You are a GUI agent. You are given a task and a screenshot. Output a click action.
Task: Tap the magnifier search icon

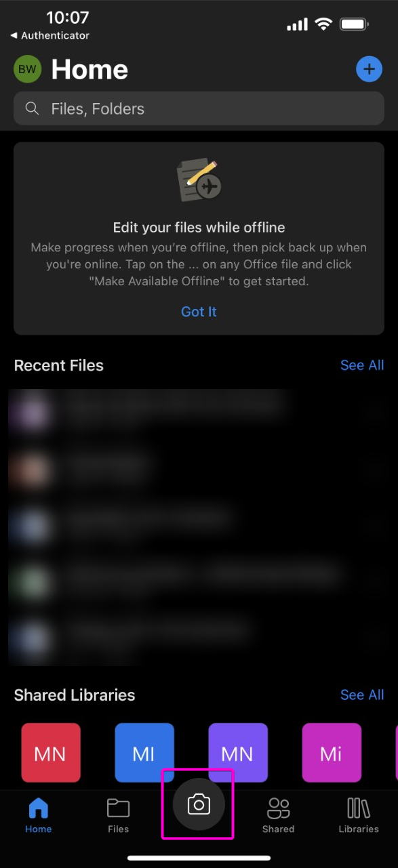[32, 108]
